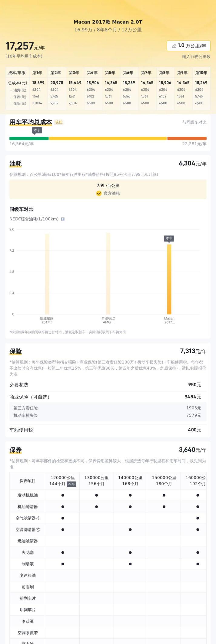The image size is (216, 644).
Task: Select the 第2年 column header
Action: click(x=55, y=73)
